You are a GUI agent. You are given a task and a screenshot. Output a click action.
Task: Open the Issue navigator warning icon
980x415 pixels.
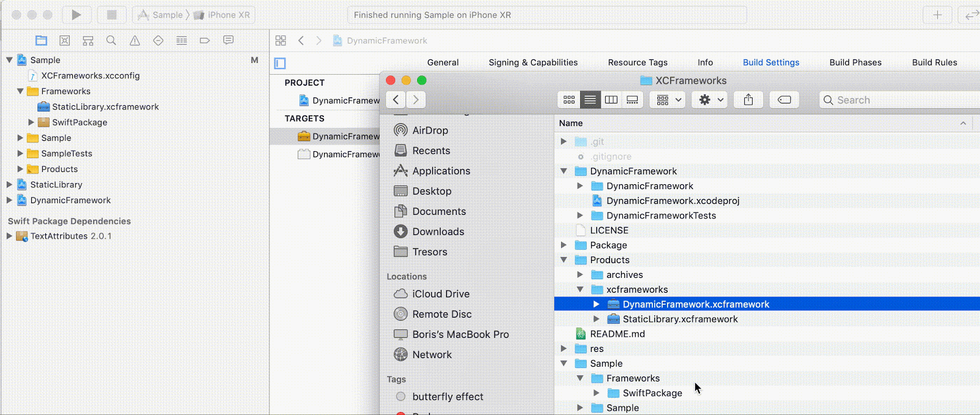pyautogui.click(x=135, y=40)
